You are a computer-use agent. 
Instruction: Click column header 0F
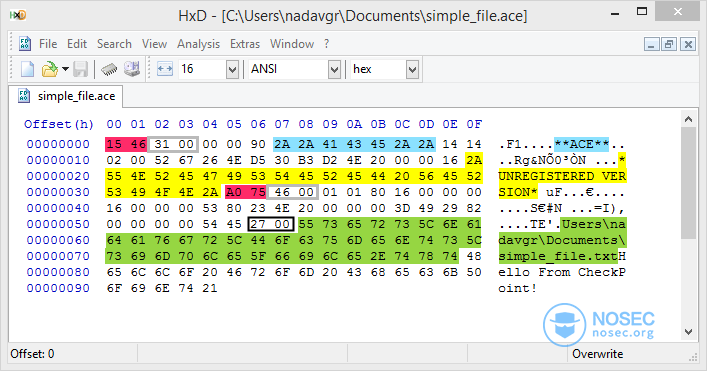coord(474,124)
